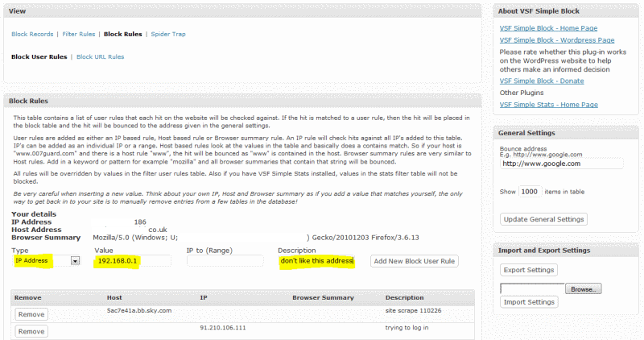Open VSF Simple Block - Home Page link
Viewport: 644px width, 340px height.
pos(548,28)
